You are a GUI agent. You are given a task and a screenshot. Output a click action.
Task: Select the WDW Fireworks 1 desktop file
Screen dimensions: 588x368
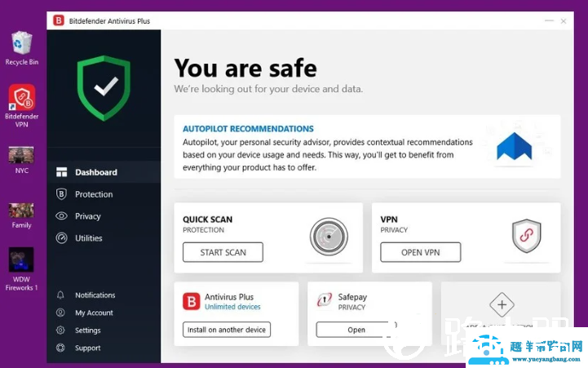click(21, 269)
